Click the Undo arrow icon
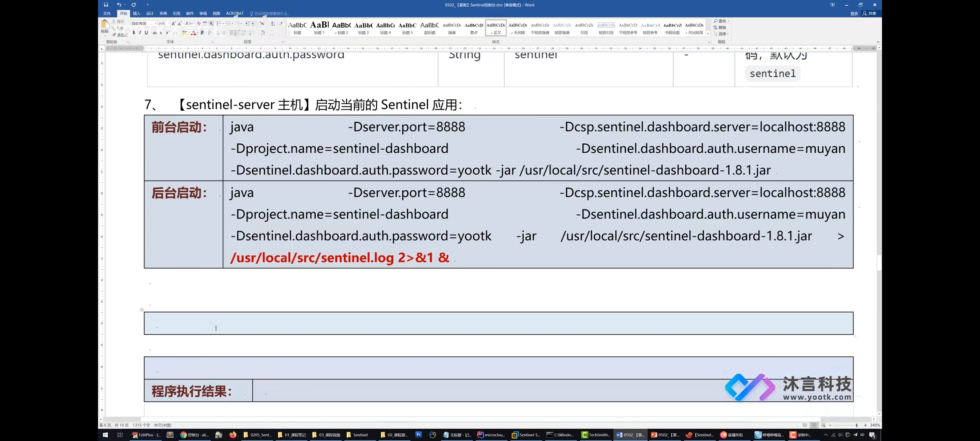Viewport: 980px width, 441px height. tap(119, 5)
